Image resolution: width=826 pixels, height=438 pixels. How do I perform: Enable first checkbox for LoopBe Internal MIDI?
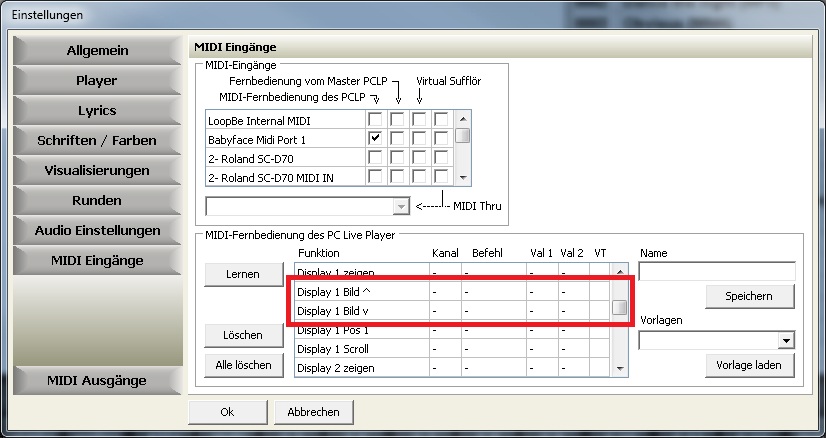[x=375, y=120]
